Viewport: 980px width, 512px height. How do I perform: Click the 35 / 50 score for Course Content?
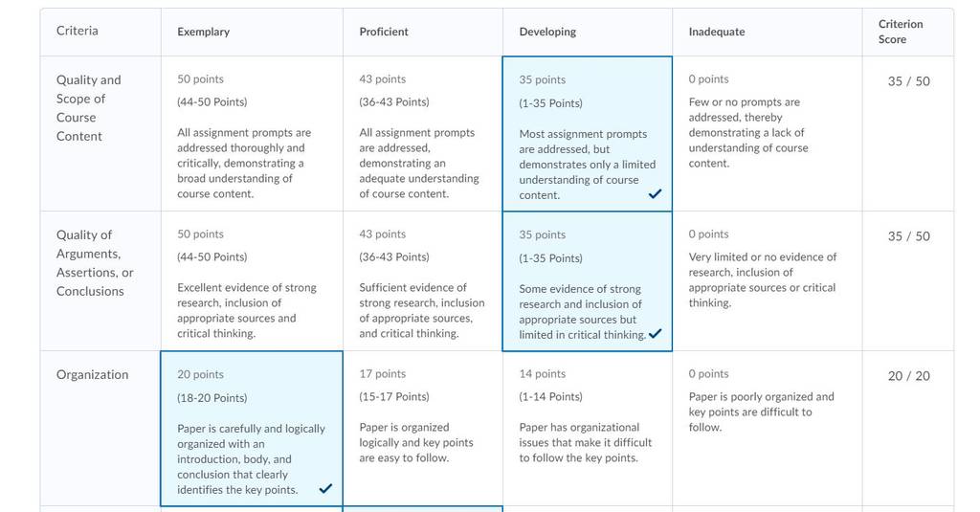pos(908,81)
